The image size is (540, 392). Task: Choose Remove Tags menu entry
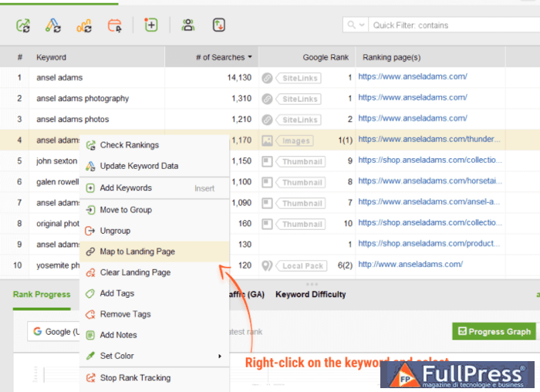(154, 314)
